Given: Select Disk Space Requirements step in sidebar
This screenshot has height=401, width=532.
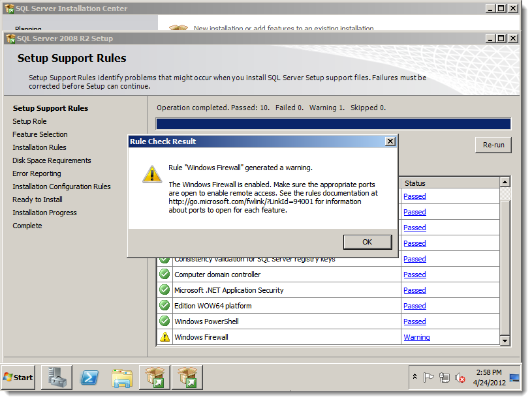Looking at the screenshot, I should 52,160.
